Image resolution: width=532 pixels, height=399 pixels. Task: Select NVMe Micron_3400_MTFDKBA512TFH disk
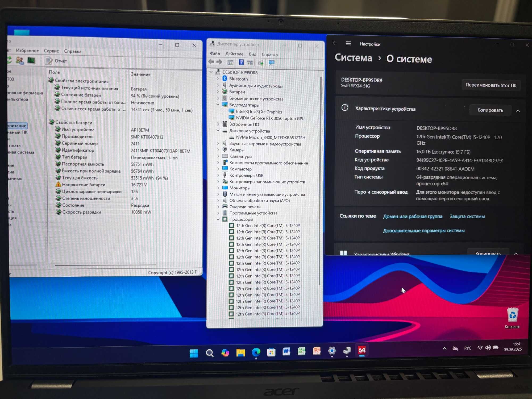(271, 138)
